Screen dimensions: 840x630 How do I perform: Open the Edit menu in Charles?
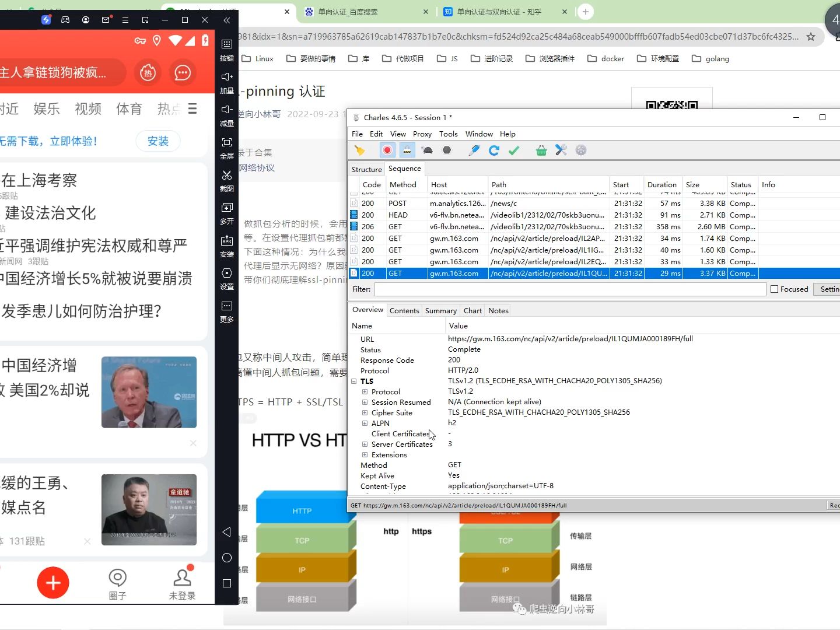[376, 134]
